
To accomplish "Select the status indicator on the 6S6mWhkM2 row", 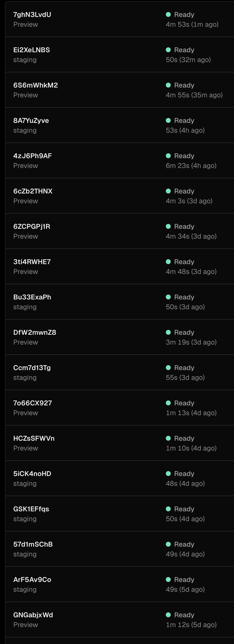I will [168, 85].
